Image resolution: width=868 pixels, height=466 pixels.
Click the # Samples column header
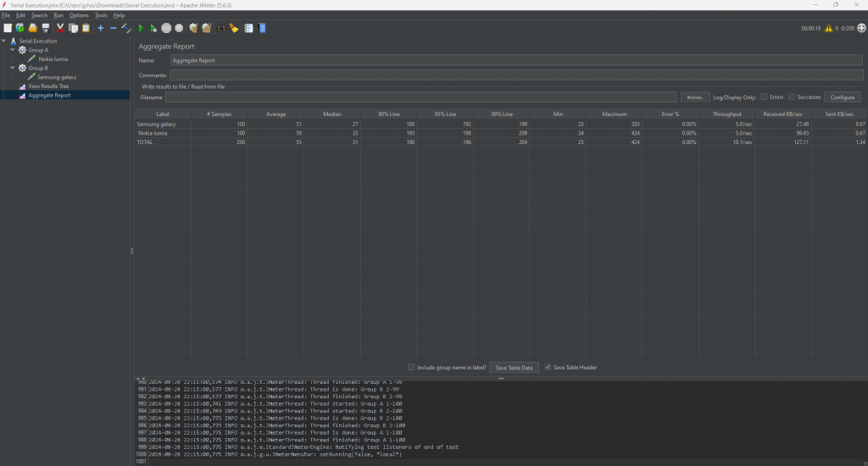(220, 114)
